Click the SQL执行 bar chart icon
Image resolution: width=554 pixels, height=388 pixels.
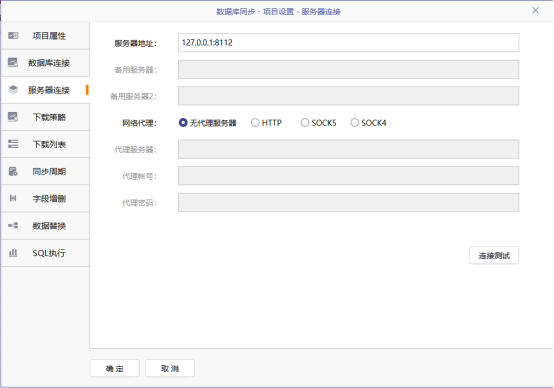coord(13,253)
